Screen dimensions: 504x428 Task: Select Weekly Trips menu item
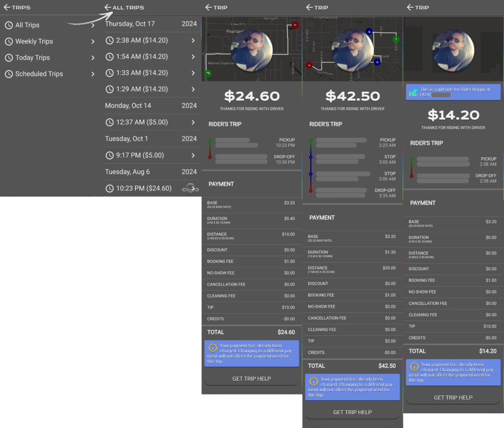(34, 41)
